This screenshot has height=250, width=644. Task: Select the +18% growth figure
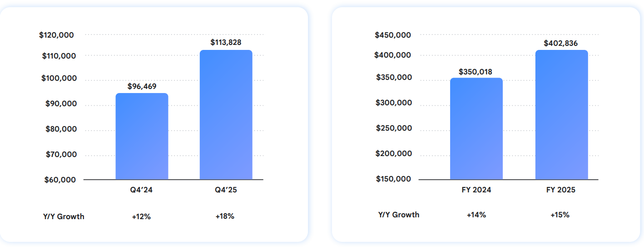pos(225,216)
